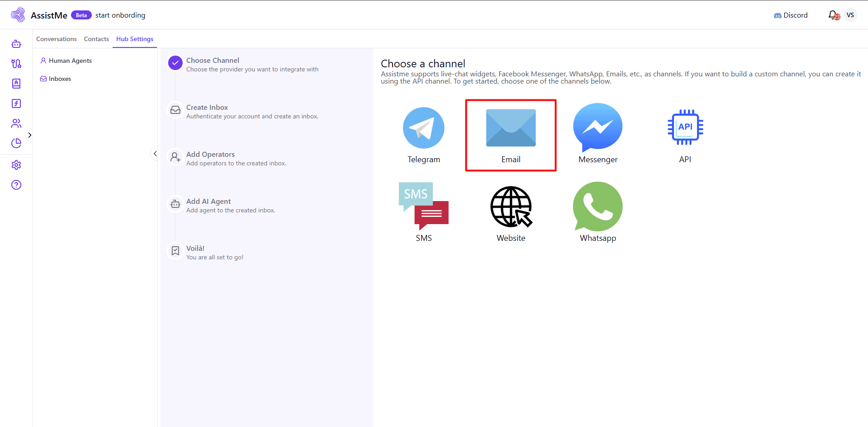
Task: Open Inboxes section
Action: tap(56, 79)
